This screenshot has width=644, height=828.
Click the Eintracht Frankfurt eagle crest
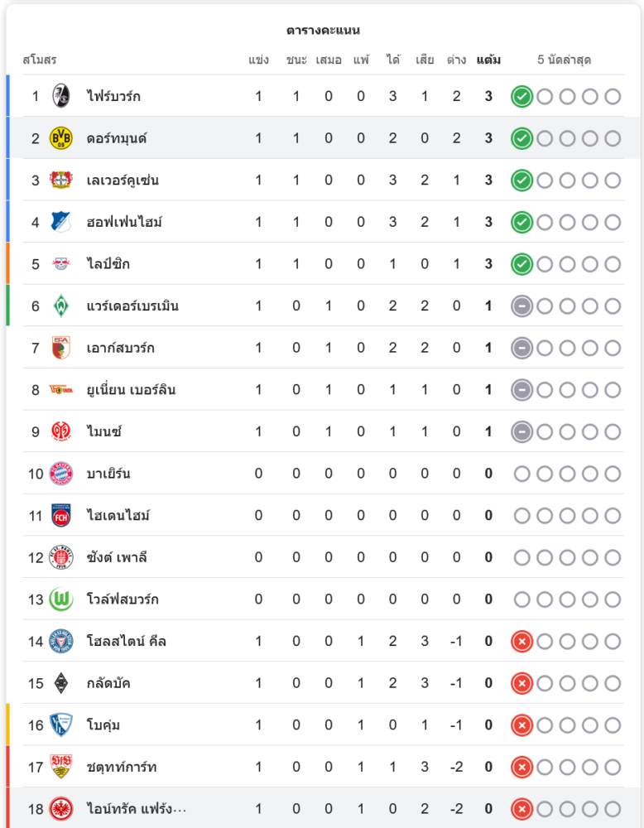[x=61, y=808]
